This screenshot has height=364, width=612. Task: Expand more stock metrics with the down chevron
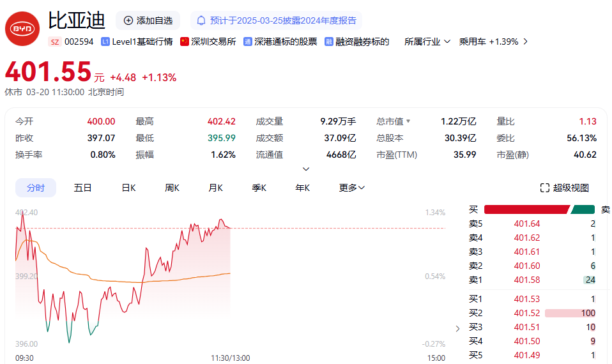click(x=306, y=169)
